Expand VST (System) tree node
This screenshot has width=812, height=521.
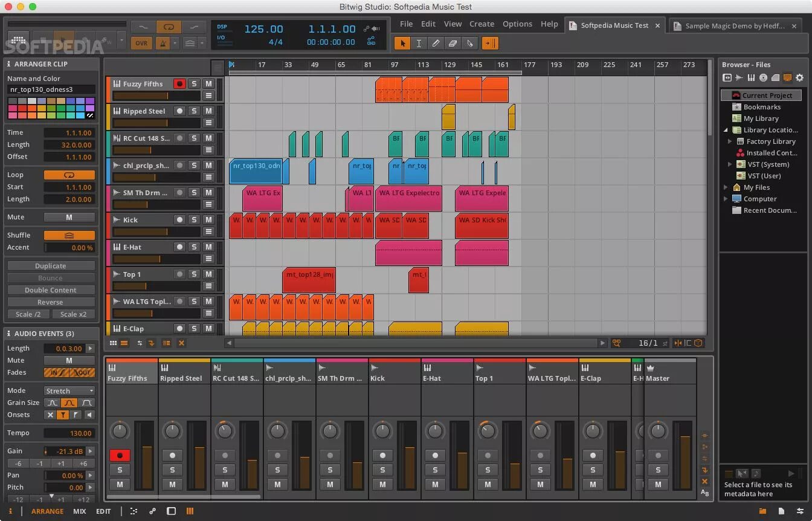729,164
